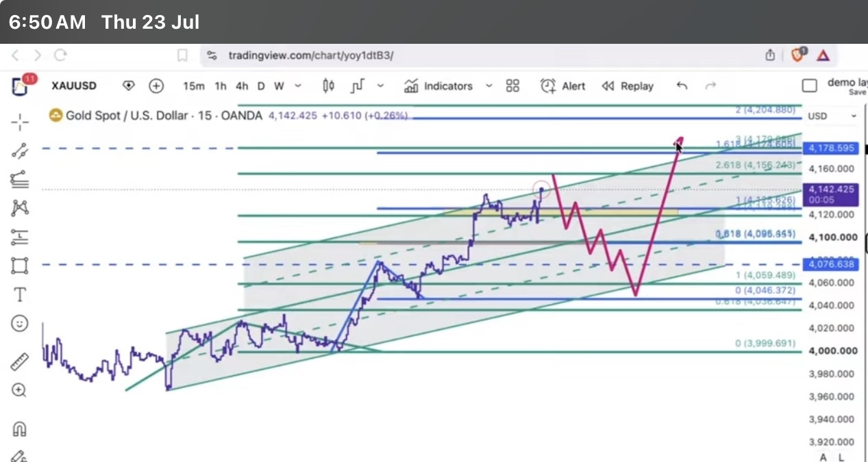
Task: Click the step line chart type icon
Action: point(357,86)
